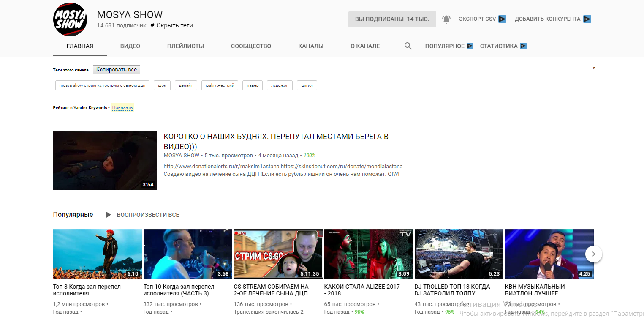Click Копировать все button
644x328 pixels.
tap(117, 70)
